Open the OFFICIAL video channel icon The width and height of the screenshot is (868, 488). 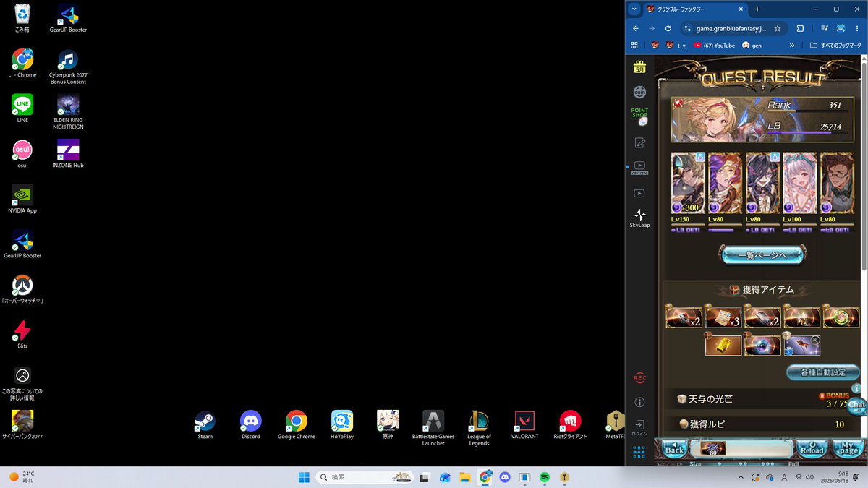[639, 168]
